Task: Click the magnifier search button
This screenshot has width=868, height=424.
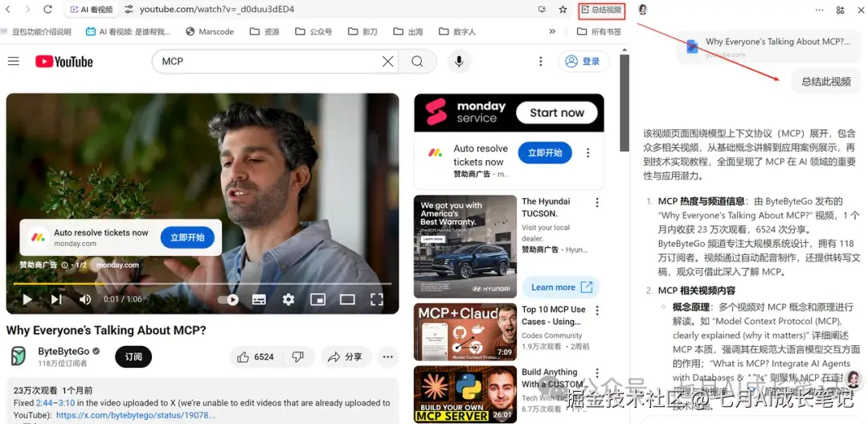Action: 417,61
